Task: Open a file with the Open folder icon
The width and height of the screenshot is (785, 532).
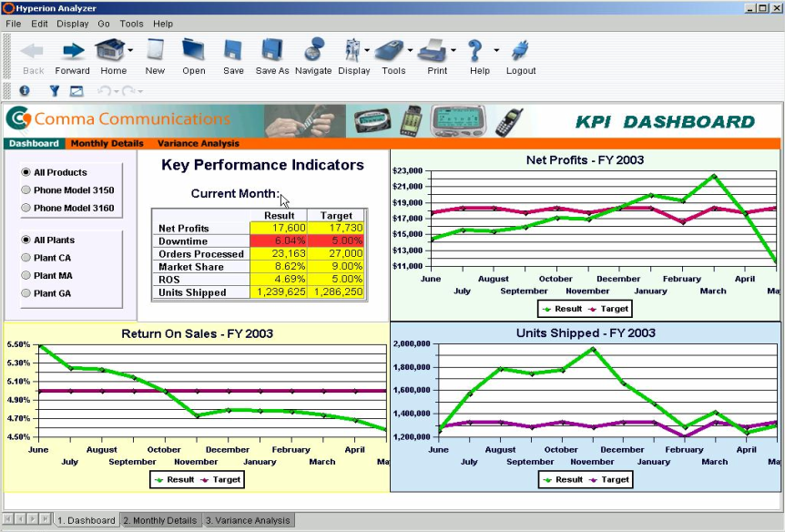Action: (194, 49)
